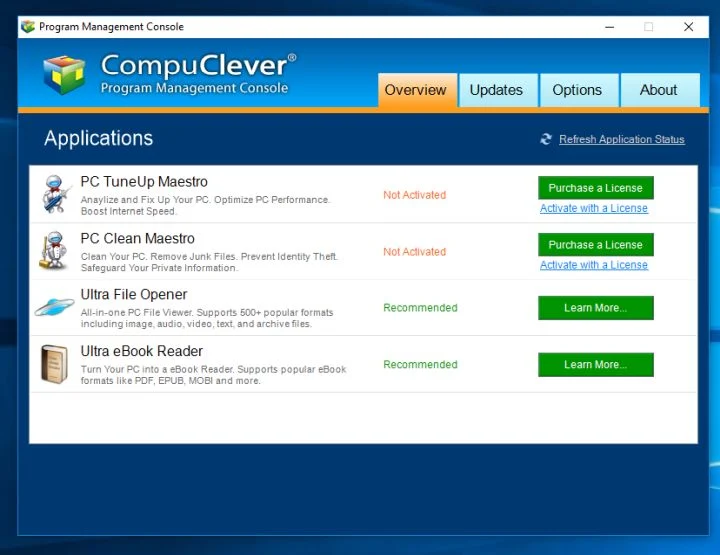Click Not Activated status for PC TuneUp Maestro
This screenshot has width=720, height=555.
coord(415,195)
